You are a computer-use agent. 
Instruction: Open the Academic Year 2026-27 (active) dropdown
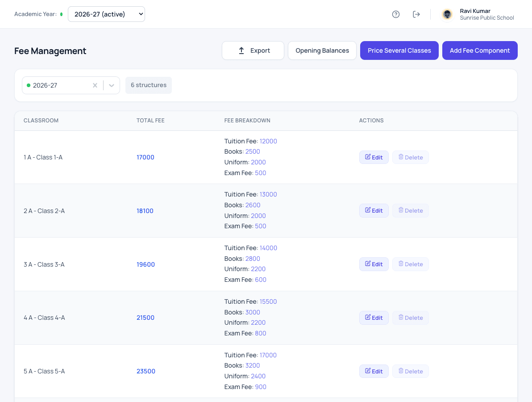pyautogui.click(x=107, y=14)
